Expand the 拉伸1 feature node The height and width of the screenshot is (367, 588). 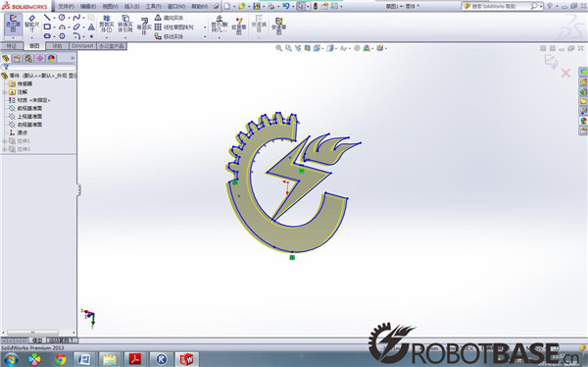[x=5, y=141]
